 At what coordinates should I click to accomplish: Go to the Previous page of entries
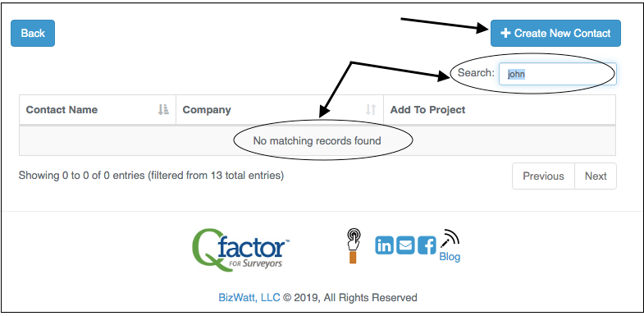pos(543,176)
